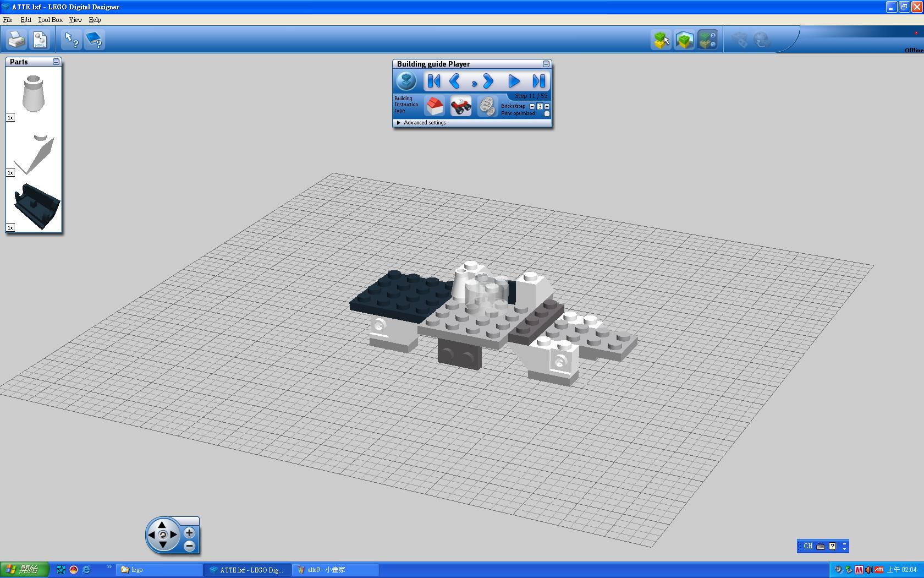Generate HTML building guide
The image size is (924, 578).
(x=40, y=40)
